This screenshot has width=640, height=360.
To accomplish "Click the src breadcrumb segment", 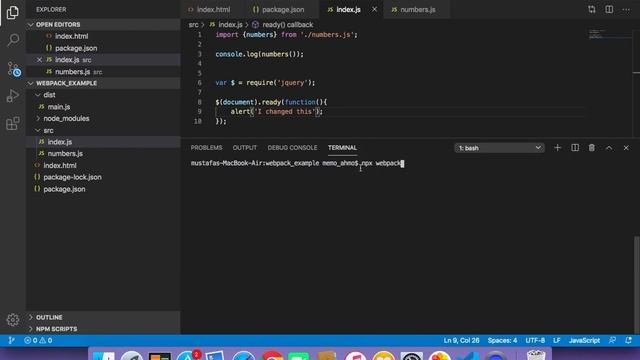I will click(193, 24).
